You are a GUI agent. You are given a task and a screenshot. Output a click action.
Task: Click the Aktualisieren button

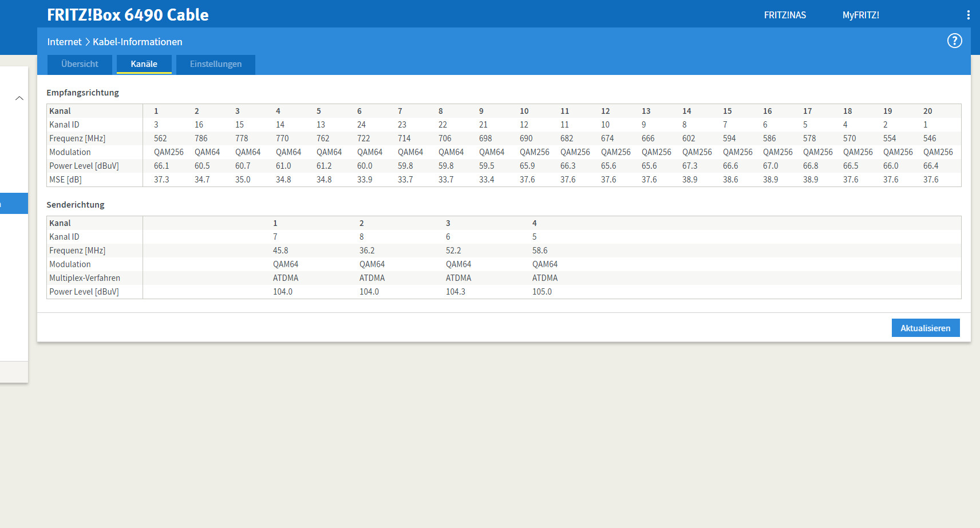(x=926, y=328)
